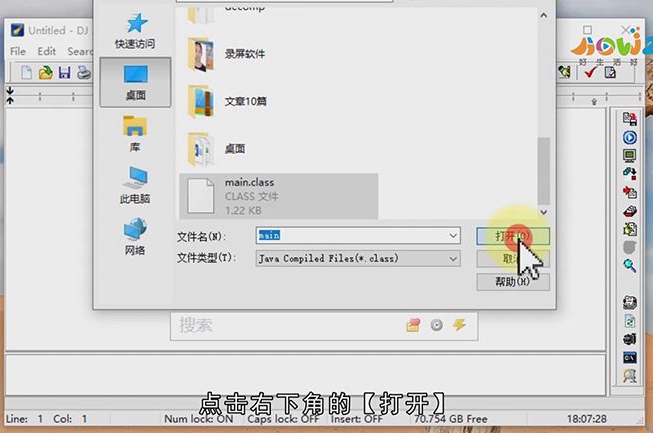
Task: Open the 文件名 dropdown arrow
Action: click(x=453, y=236)
